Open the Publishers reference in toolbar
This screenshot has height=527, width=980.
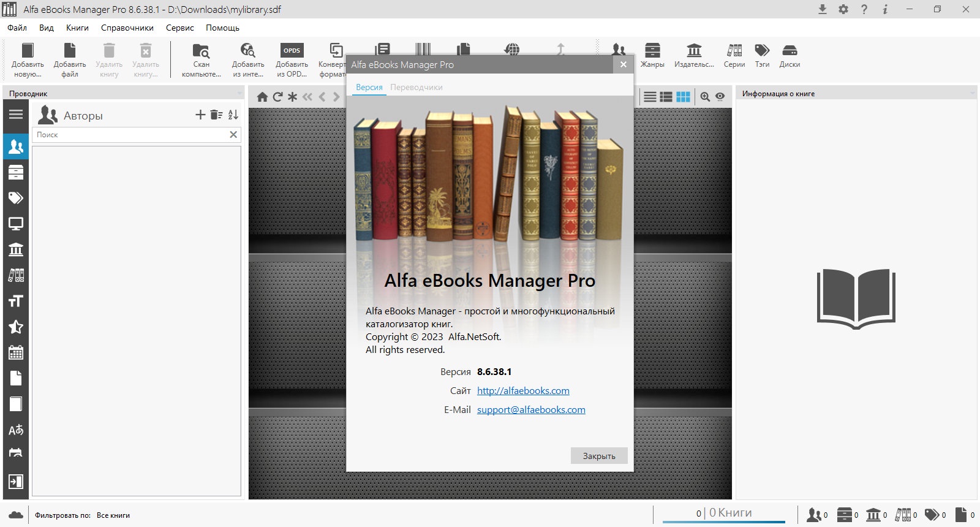pos(694,50)
